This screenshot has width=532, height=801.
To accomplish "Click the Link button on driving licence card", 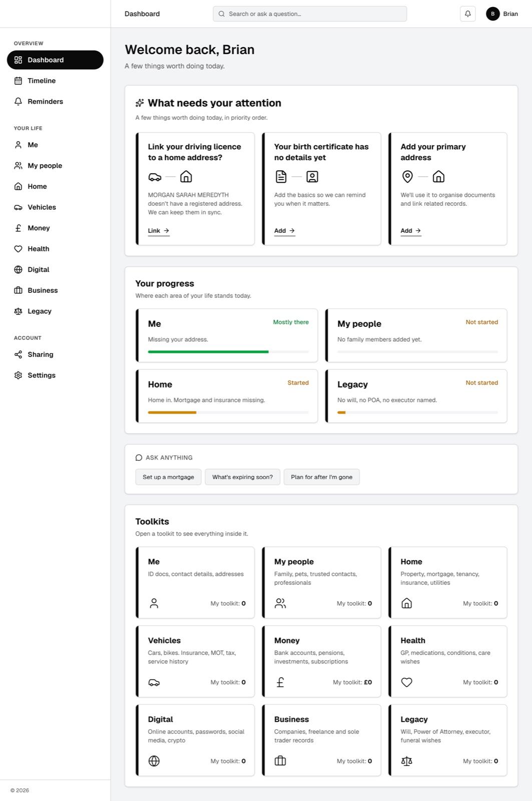I will point(159,231).
